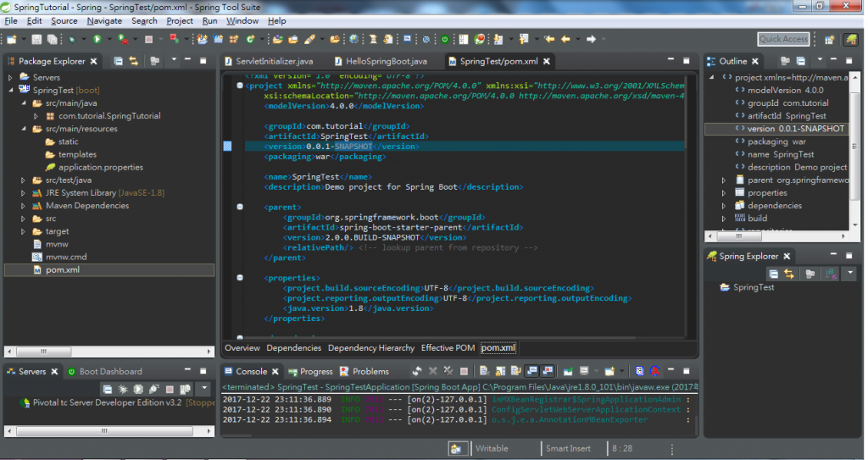Click the Last Edit Location arrow icon
The width and height of the screenshot is (868, 460).
(x=549, y=39)
